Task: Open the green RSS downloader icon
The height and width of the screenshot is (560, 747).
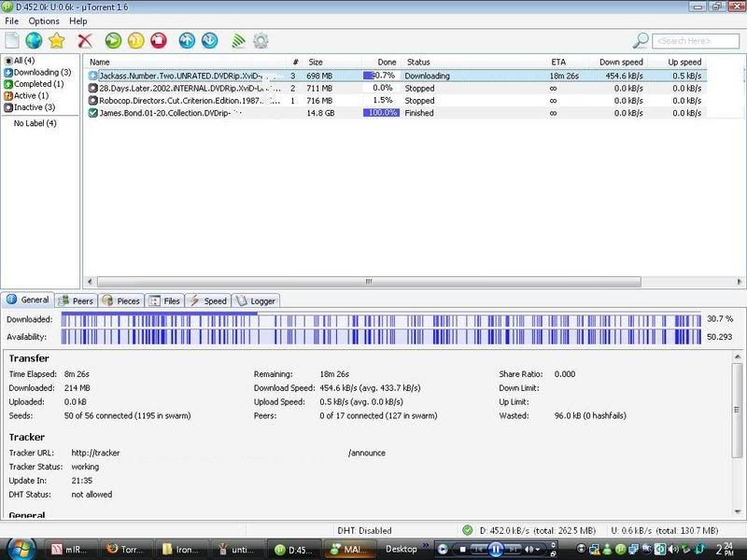Action: point(238,41)
